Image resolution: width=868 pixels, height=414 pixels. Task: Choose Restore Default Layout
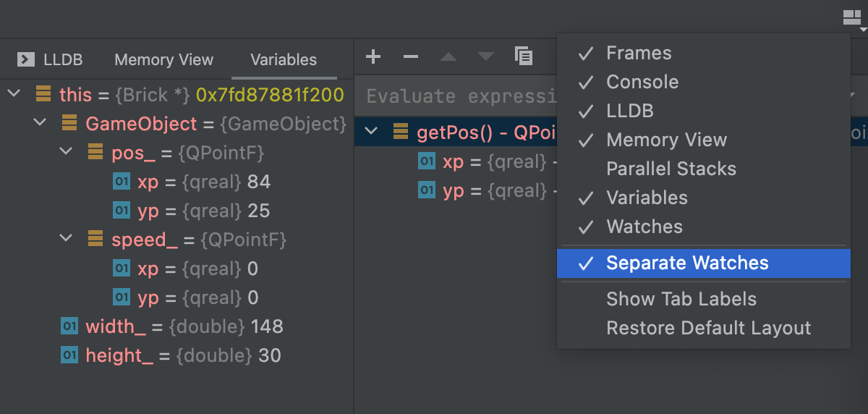[703, 328]
